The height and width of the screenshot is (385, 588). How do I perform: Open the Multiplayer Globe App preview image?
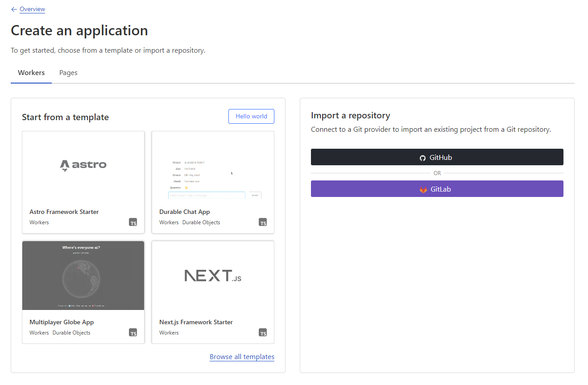[x=83, y=276]
